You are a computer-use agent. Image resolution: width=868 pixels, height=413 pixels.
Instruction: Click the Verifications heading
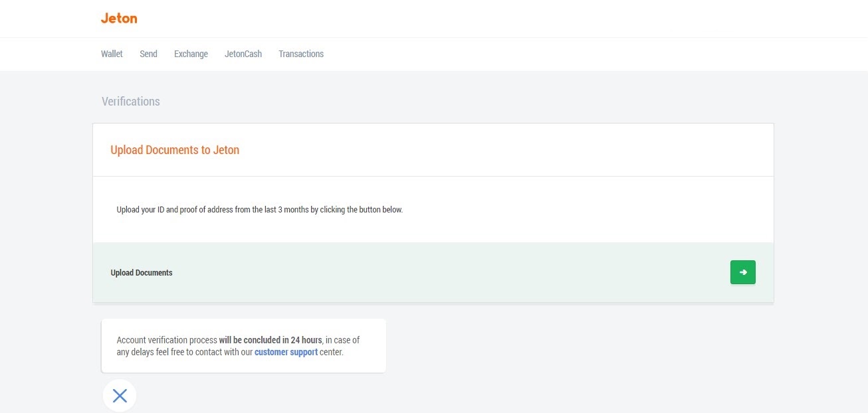(131, 102)
